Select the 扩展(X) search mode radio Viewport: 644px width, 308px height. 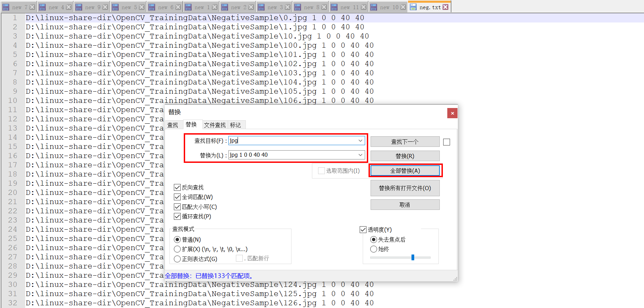(x=177, y=249)
